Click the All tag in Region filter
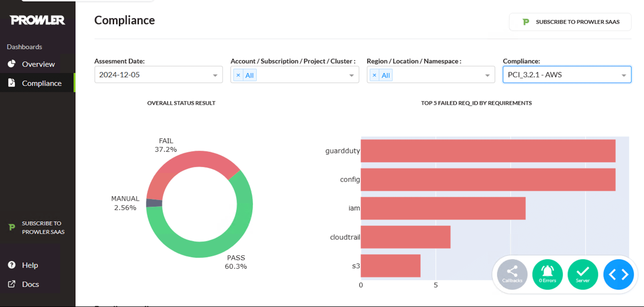 (x=386, y=75)
